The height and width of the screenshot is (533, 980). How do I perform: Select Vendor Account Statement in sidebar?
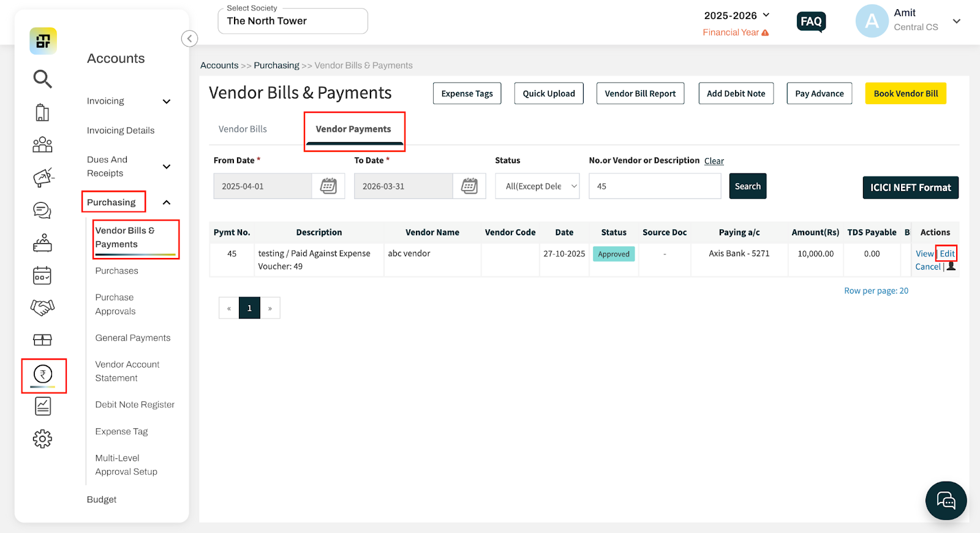[127, 371]
